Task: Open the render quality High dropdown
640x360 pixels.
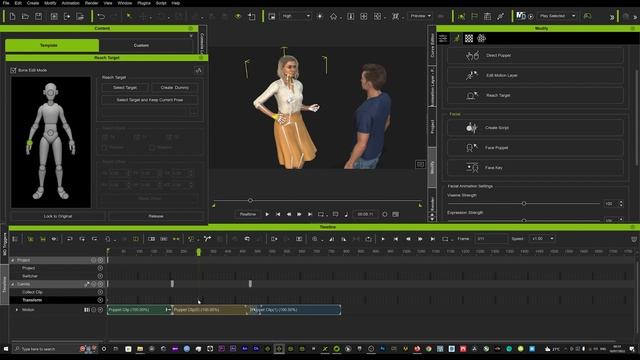Action: 296,16
